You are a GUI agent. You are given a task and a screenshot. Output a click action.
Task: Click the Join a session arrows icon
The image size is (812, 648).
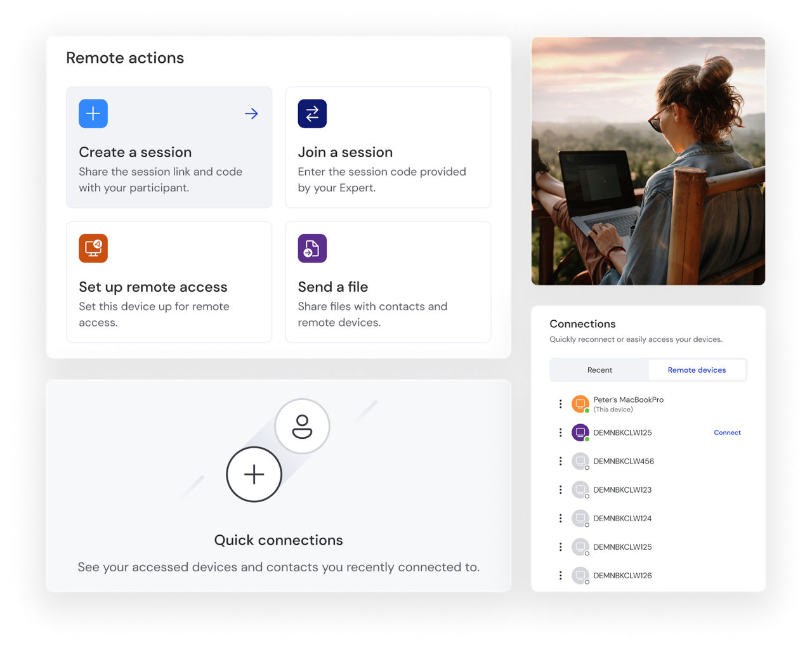click(x=312, y=114)
